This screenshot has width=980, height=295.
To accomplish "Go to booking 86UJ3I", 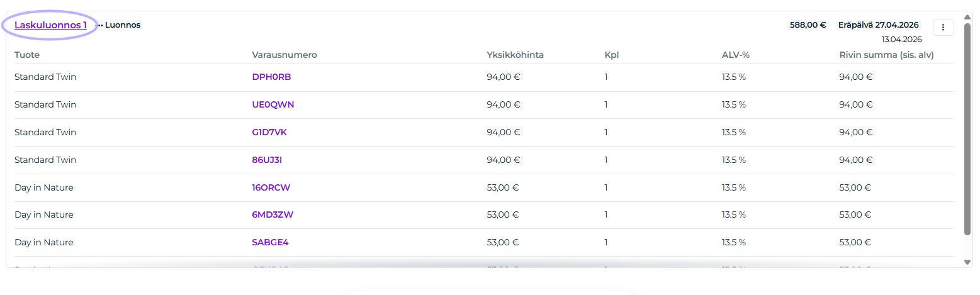I will tap(267, 160).
